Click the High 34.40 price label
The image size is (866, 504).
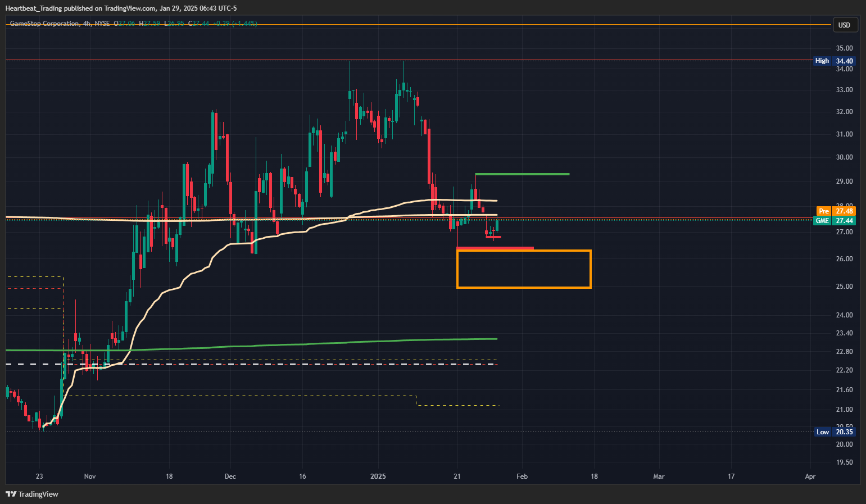(x=835, y=61)
